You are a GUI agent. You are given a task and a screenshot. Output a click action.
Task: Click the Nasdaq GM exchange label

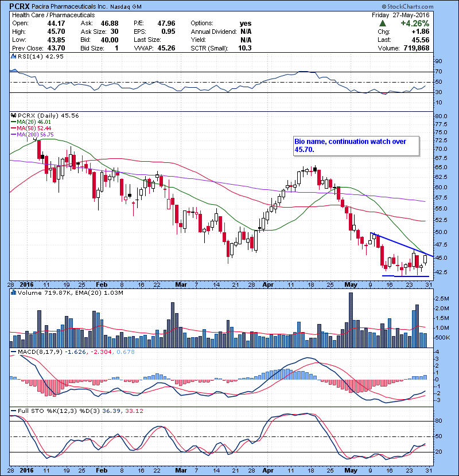tap(126, 7)
